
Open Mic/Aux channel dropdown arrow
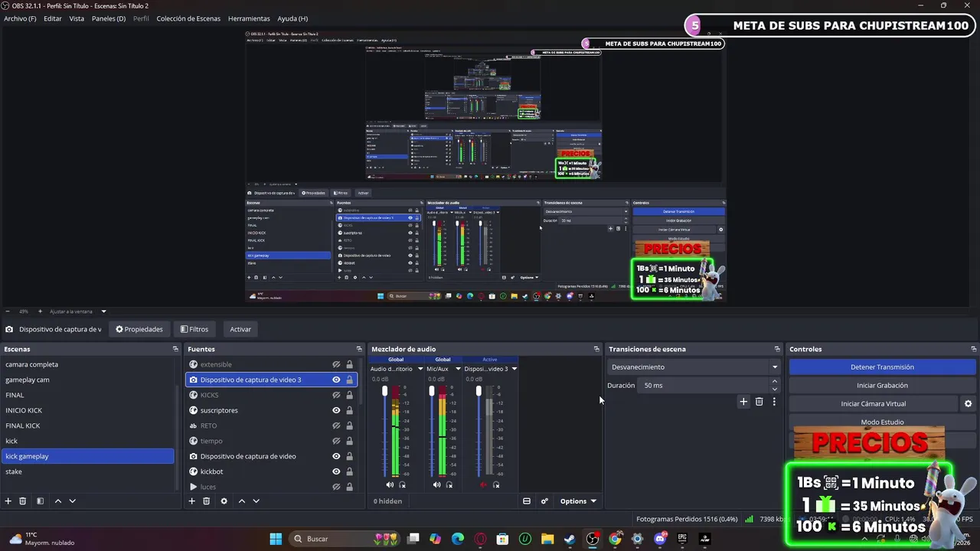point(458,369)
